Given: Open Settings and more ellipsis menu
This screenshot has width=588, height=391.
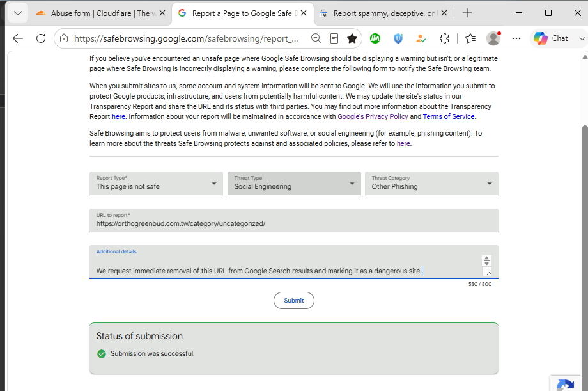Looking at the screenshot, I should point(516,38).
